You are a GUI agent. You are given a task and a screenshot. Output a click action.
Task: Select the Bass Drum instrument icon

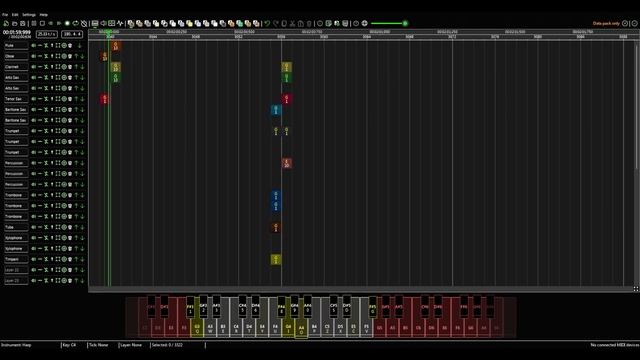pyautogui.click(x=147, y=23)
